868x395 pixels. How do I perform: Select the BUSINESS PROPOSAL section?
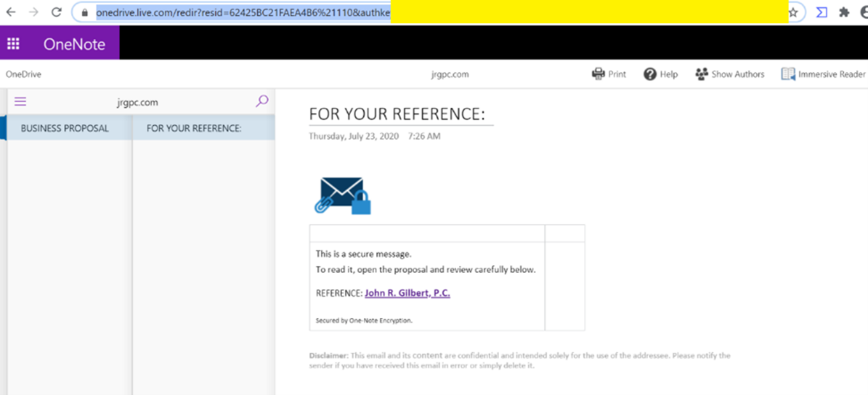point(64,128)
